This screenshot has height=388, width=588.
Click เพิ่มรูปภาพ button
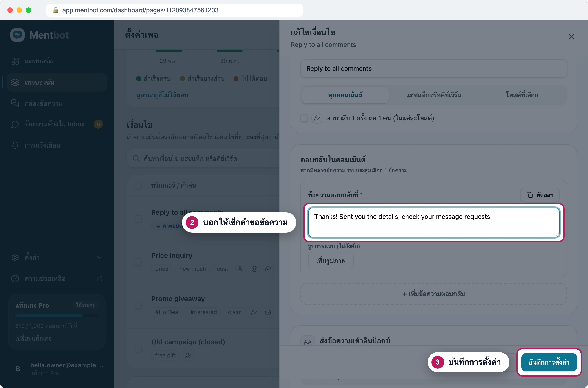click(331, 261)
